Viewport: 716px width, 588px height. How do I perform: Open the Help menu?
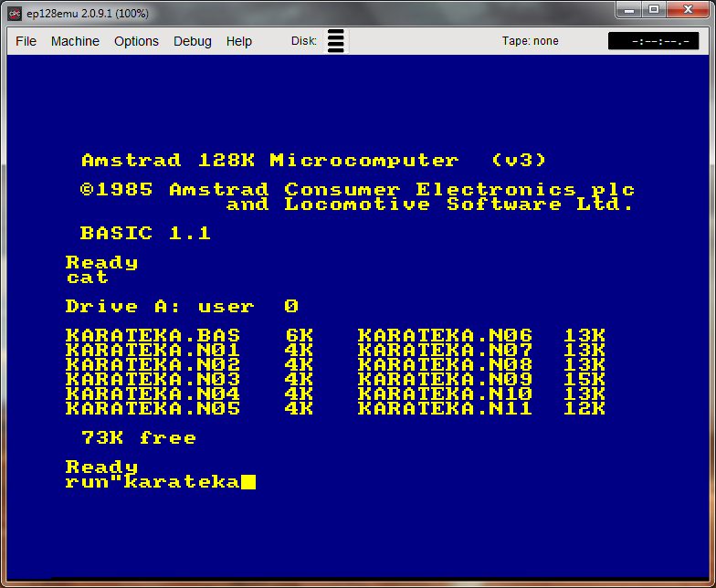click(x=239, y=41)
